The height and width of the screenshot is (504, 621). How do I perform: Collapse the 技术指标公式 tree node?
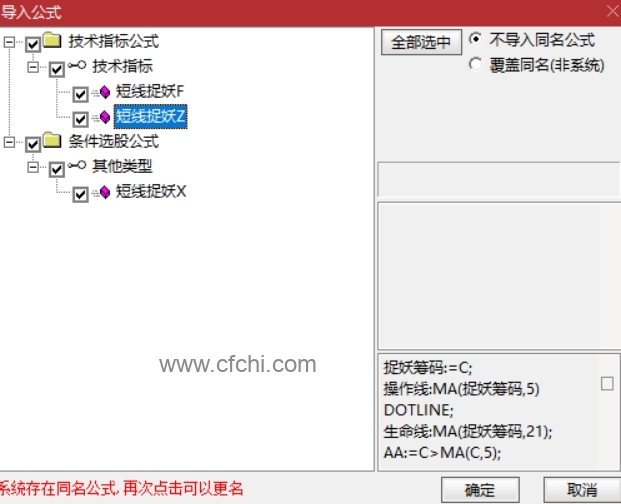tap(9, 42)
